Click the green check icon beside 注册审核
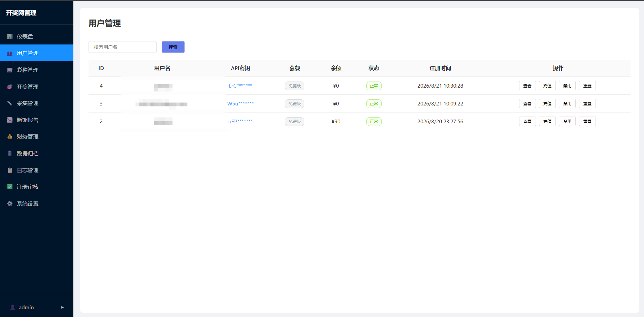The height and width of the screenshot is (317, 644). point(10,187)
